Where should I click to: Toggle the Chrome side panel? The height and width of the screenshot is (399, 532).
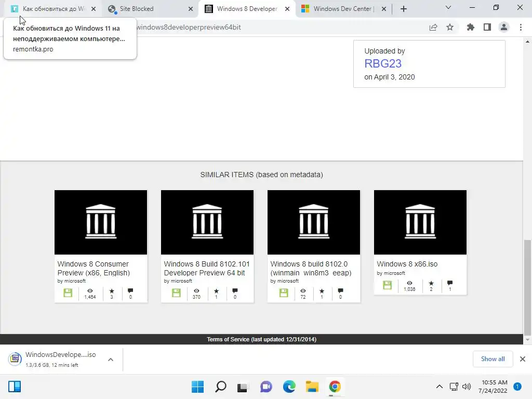point(487,27)
